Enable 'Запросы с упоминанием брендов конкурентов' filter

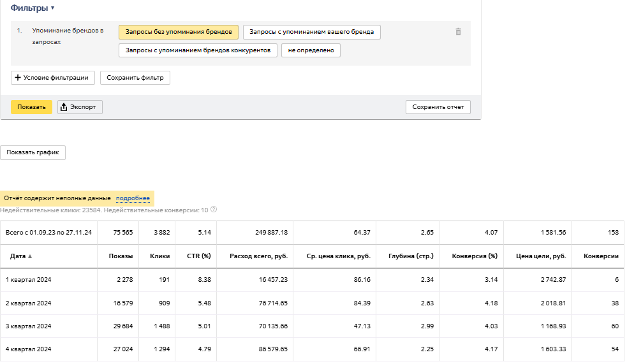198,50
